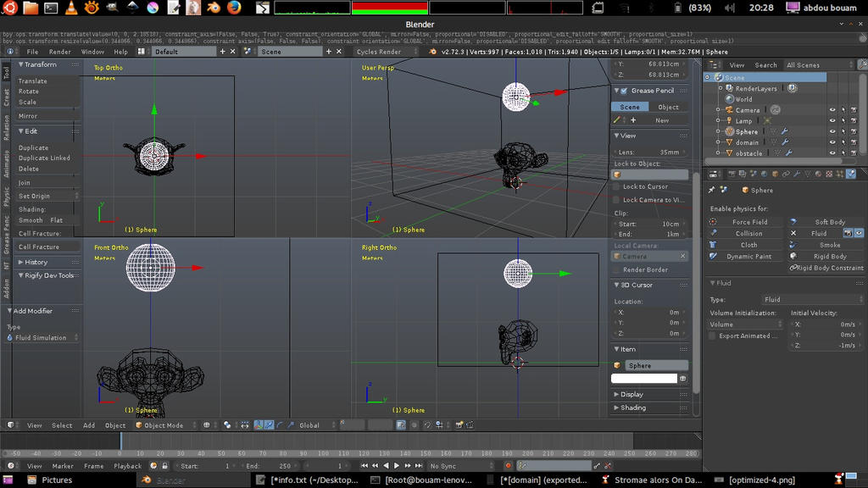Open the File menu
Image resolution: width=868 pixels, height=488 pixels.
pos(33,52)
